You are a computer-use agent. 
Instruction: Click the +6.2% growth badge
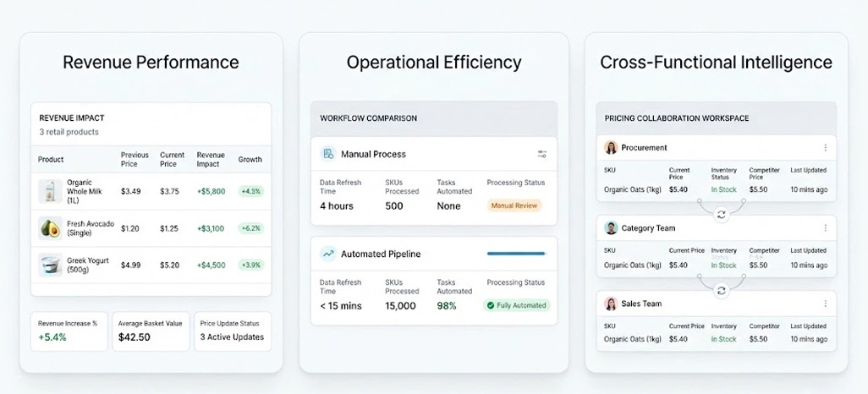[x=250, y=228]
